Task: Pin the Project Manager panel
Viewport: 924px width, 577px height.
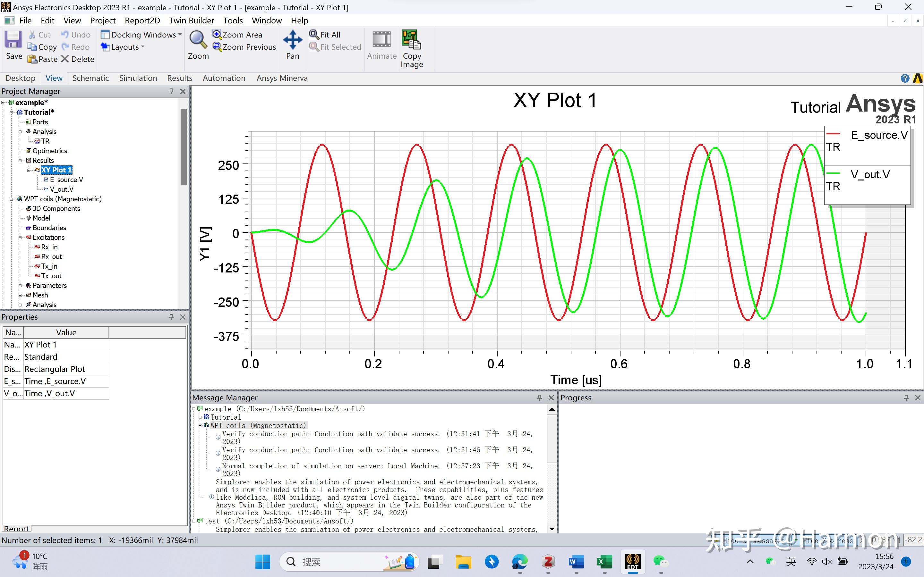Action: [171, 91]
